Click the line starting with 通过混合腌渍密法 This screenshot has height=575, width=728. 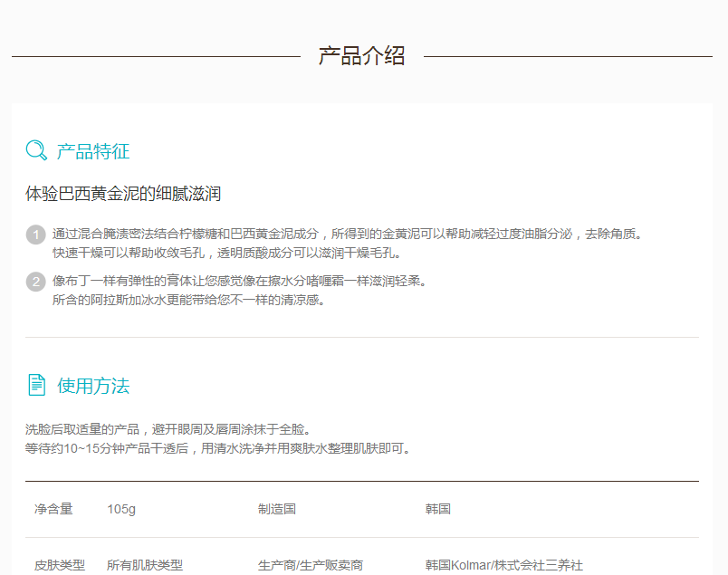point(347,234)
